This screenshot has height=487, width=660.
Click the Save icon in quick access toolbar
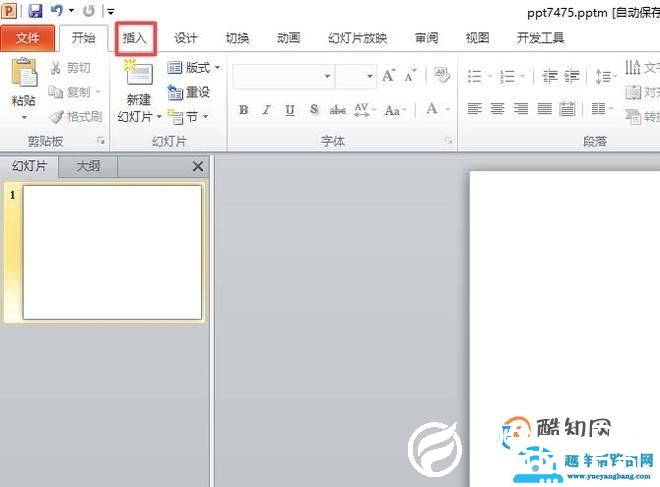(35, 11)
